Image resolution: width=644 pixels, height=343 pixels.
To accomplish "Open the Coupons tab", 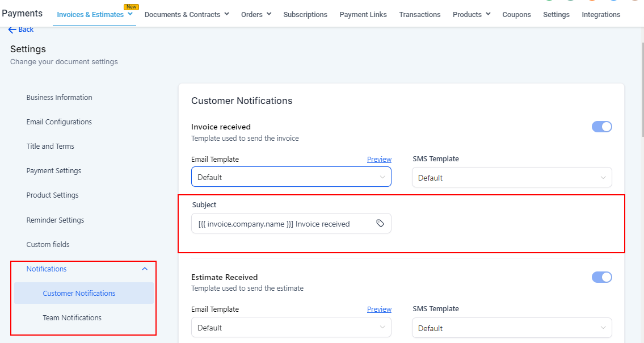I will 516,14.
